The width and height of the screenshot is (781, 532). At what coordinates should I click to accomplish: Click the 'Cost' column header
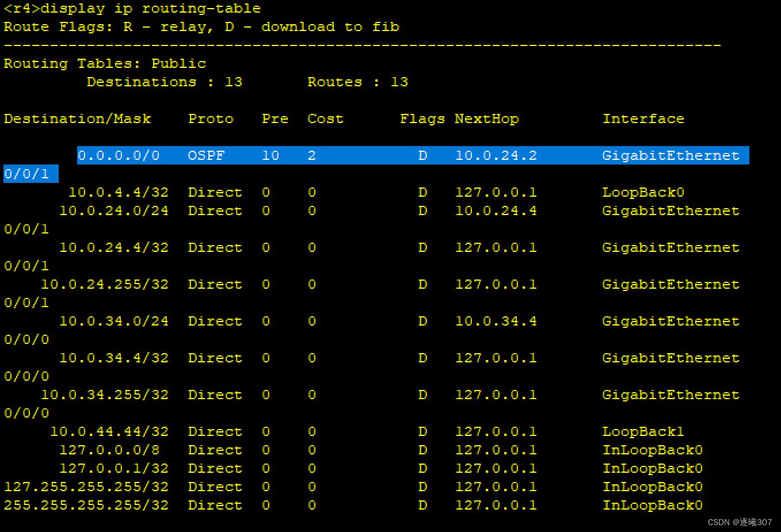click(x=326, y=119)
